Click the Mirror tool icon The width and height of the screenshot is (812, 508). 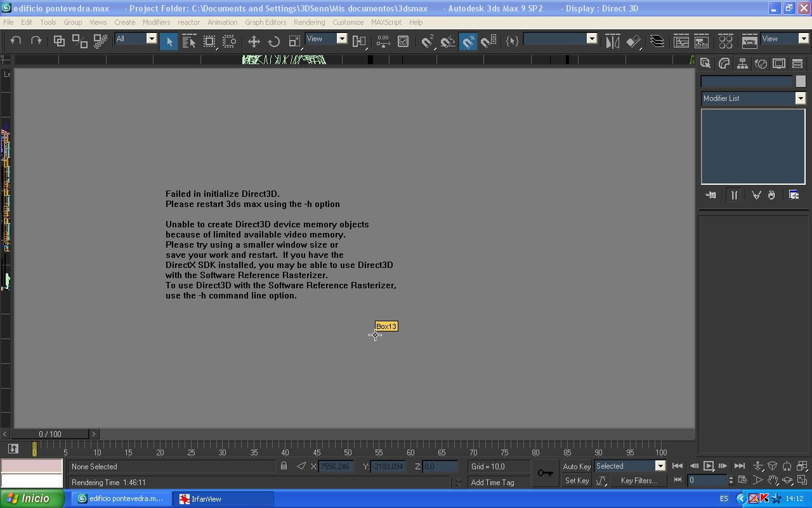coord(612,41)
